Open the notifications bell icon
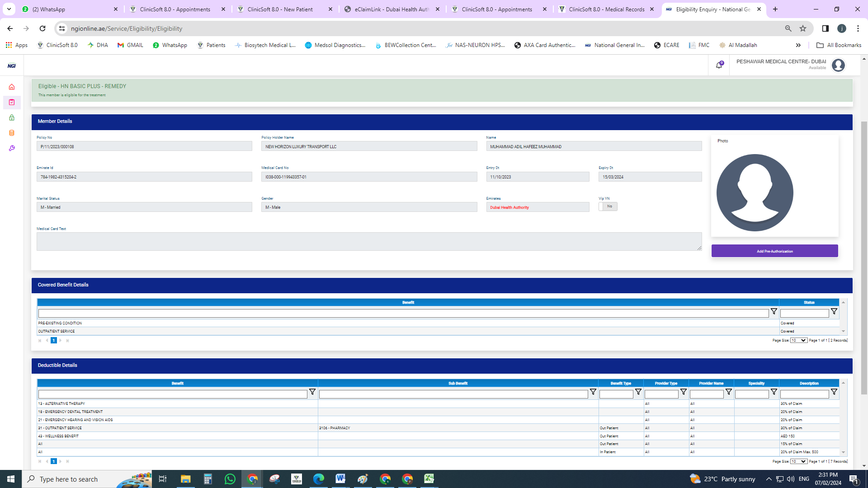This screenshot has width=868, height=488. 719,66
